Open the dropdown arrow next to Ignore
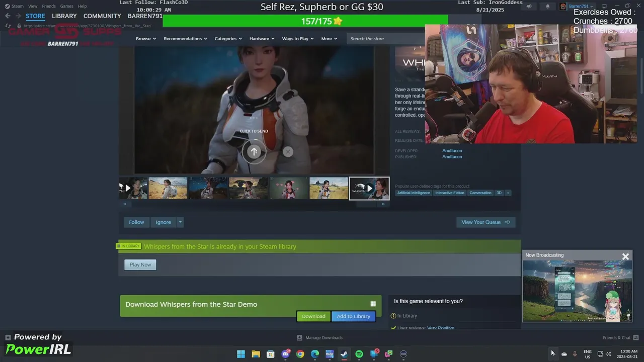Screen dimensions: 644x362 [180, 222]
